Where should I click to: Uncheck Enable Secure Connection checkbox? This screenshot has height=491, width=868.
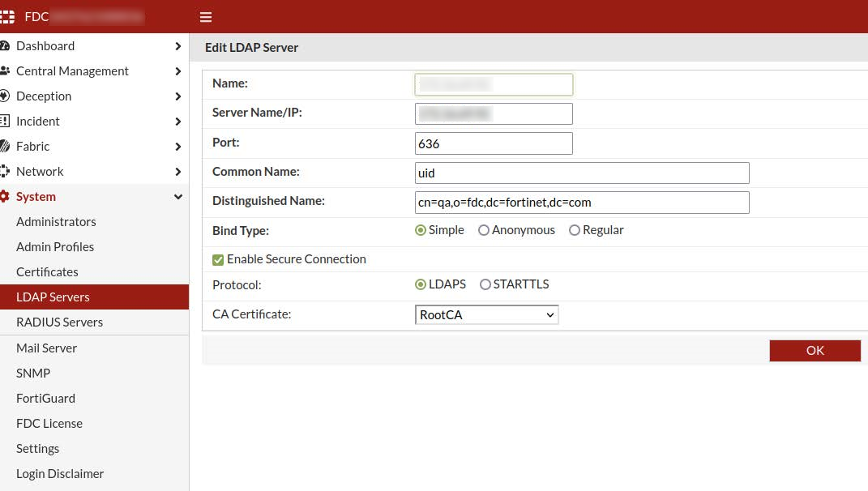218,259
